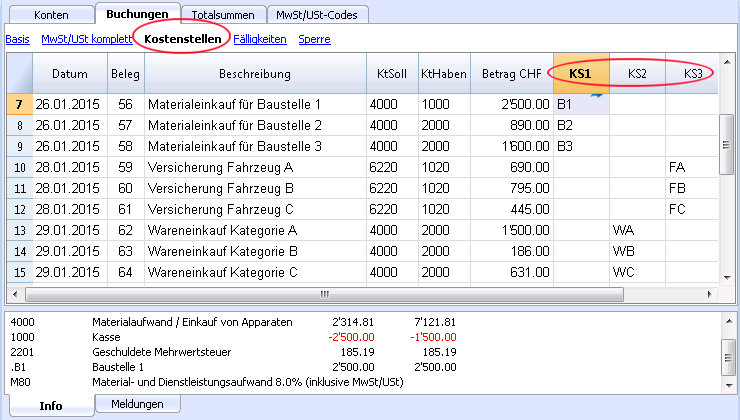This screenshot has width=740, height=420.
Task: Click amount cell 1'600.00
Action: (512, 146)
